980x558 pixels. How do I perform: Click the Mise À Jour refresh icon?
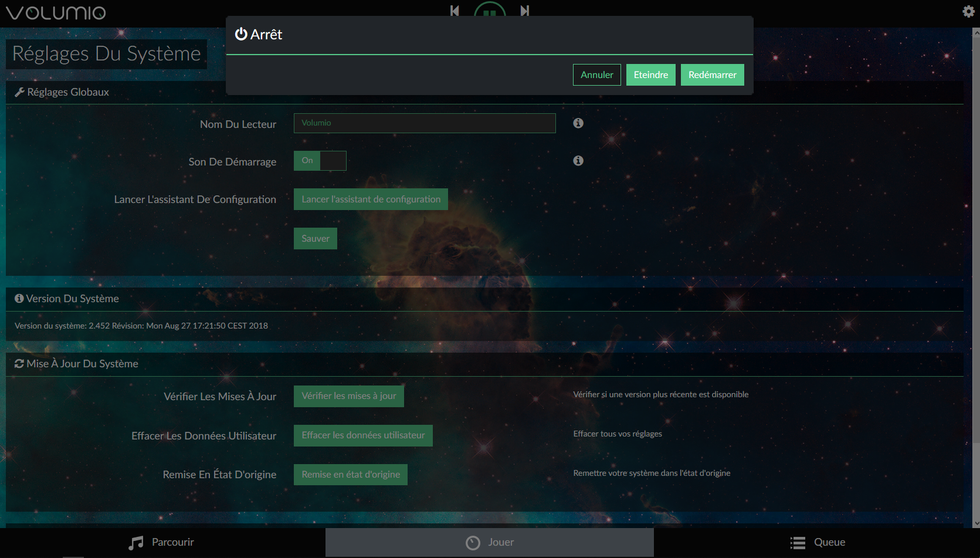pos(19,364)
